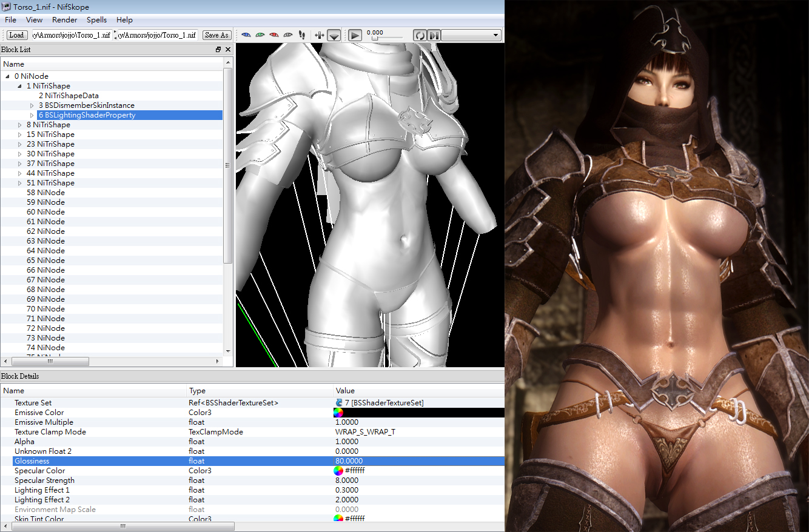
Task: Click the Save As button
Action: pyautogui.click(x=216, y=35)
